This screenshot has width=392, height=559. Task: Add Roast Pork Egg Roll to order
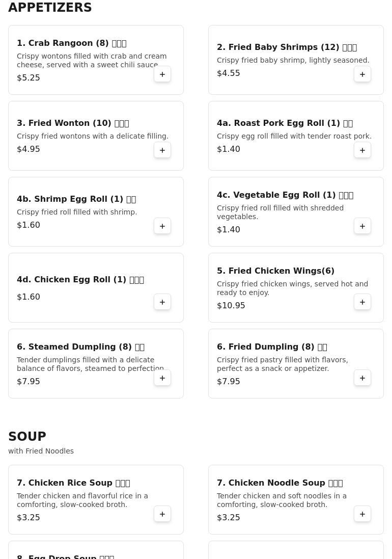pos(362,150)
